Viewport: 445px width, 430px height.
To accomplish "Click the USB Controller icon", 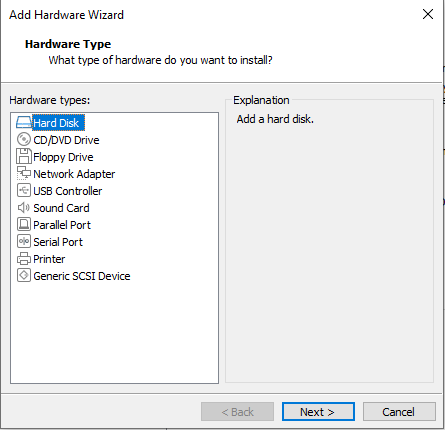I will [24, 190].
